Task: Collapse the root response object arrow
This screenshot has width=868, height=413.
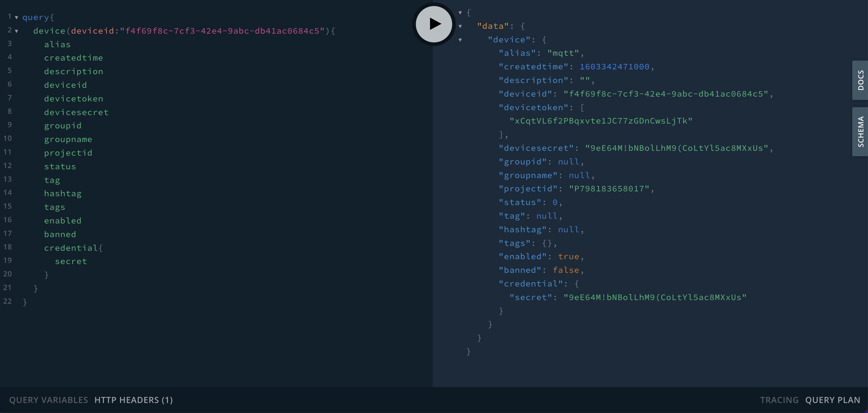Action: pyautogui.click(x=460, y=13)
